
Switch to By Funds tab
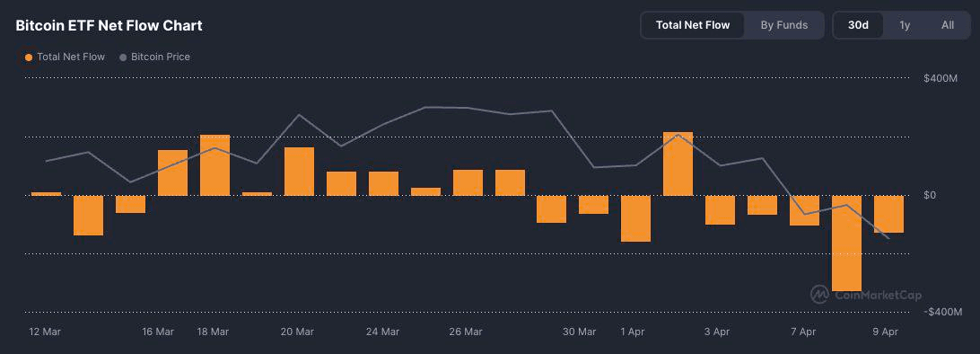click(x=783, y=25)
